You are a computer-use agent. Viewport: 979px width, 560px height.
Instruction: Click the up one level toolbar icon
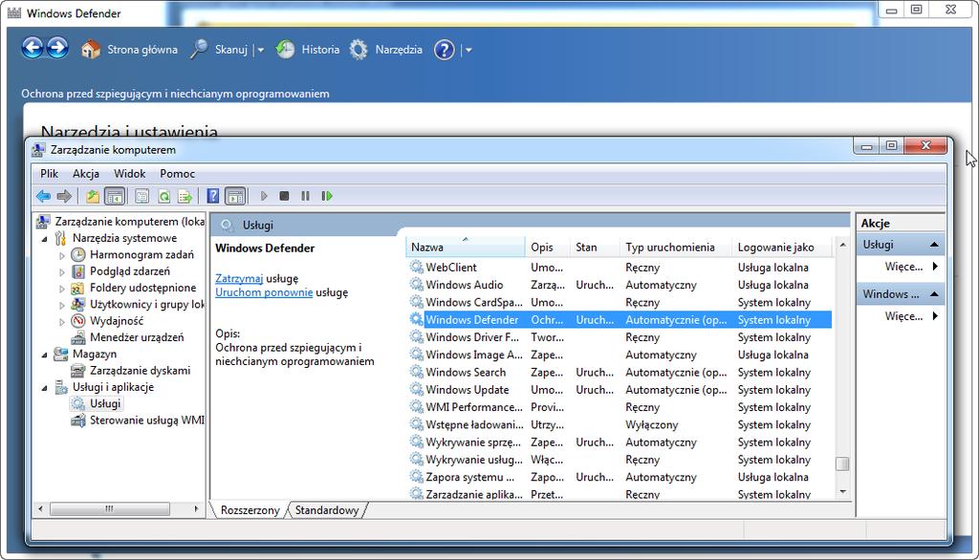(x=93, y=196)
